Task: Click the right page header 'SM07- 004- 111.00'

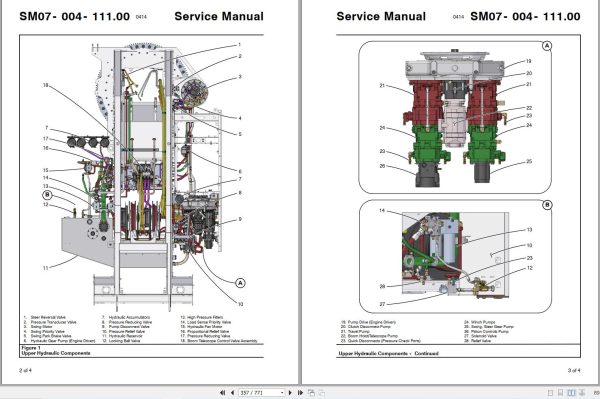Action: pos(525,16)
